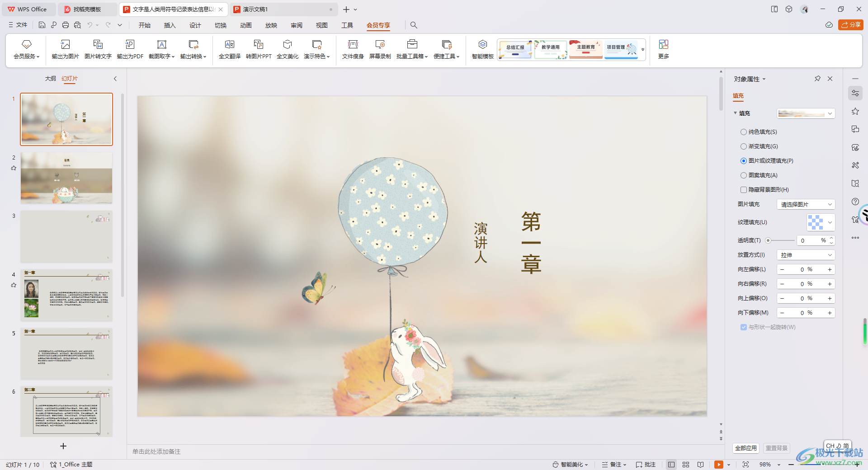Click normal view icon in status bar
This screenshot has width=868, height=470.
tap(671, 465)
